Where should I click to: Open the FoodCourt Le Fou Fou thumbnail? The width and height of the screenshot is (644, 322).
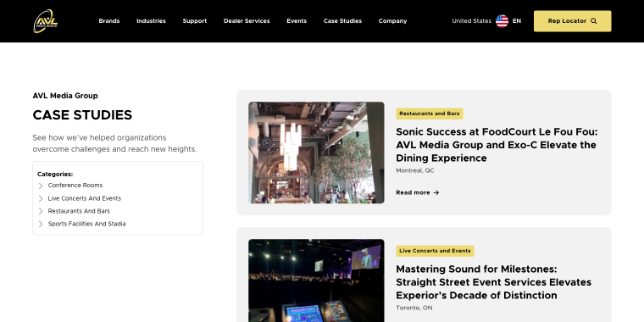(316, 153)
